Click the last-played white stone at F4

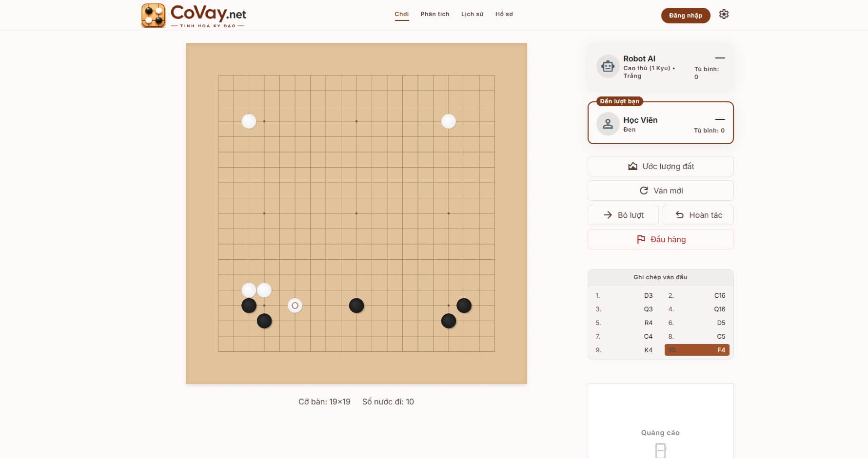click(x=295, y=306)
